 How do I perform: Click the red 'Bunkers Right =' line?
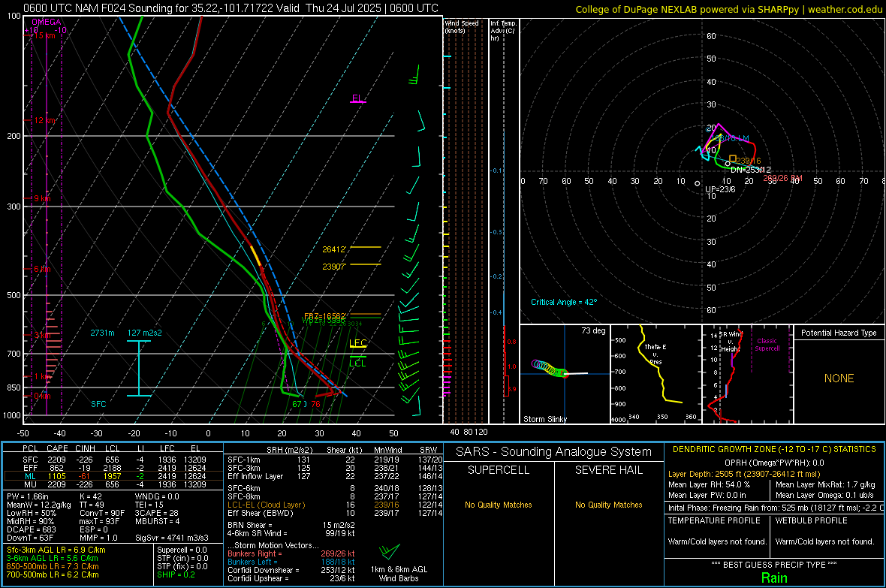[x=291, y=553]
